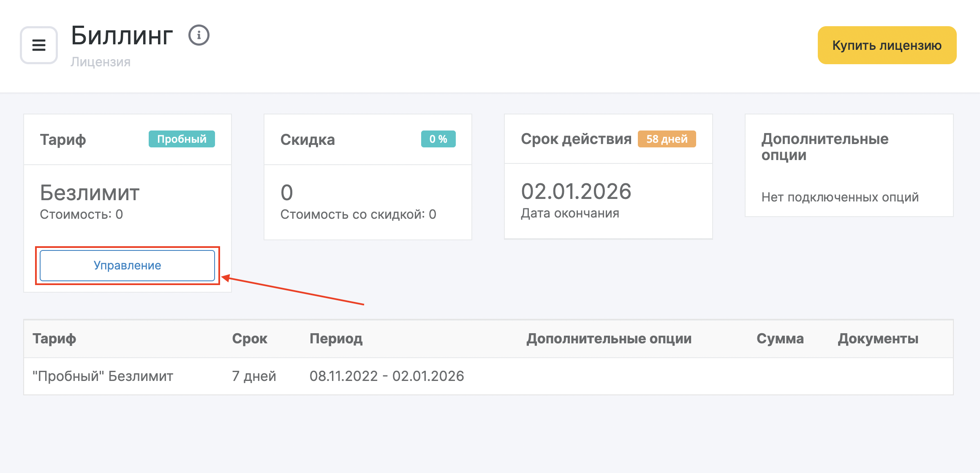Click the Управление button
The image size is (980, 473).
pyautogui.click(x=127, y=265)
